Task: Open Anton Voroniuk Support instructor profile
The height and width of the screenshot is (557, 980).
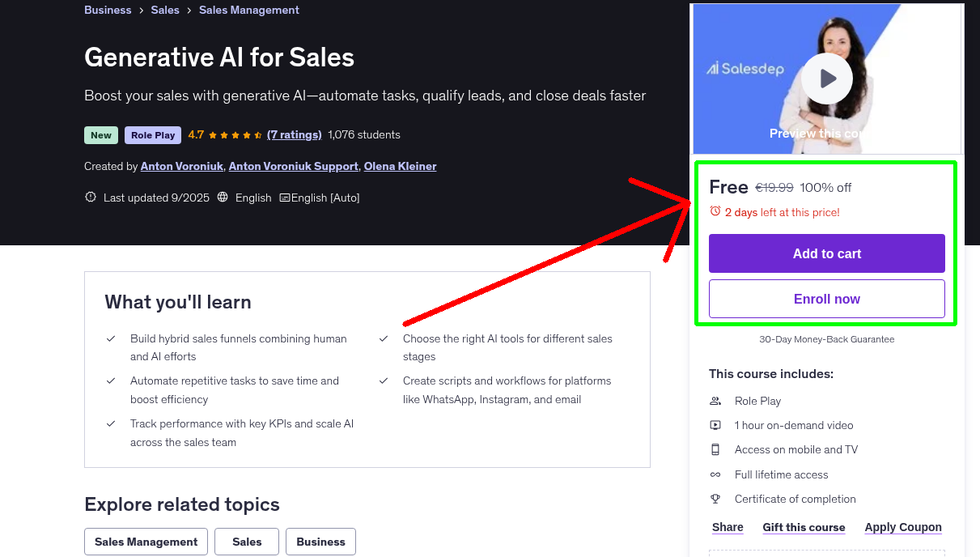Action: coord(294,166)
